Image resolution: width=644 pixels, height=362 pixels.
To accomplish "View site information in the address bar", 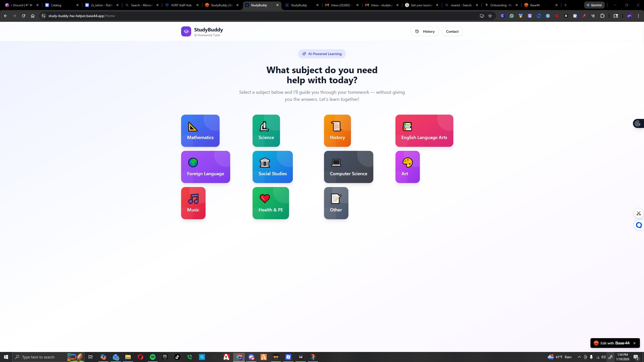I will 44,16.
